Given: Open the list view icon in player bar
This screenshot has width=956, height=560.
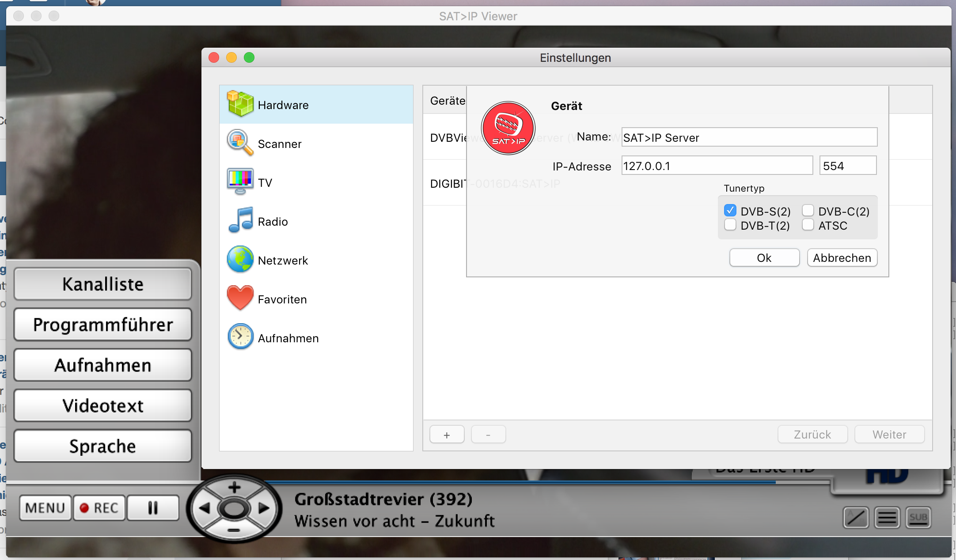Looking at the screenshot, I should pos(887,518).
